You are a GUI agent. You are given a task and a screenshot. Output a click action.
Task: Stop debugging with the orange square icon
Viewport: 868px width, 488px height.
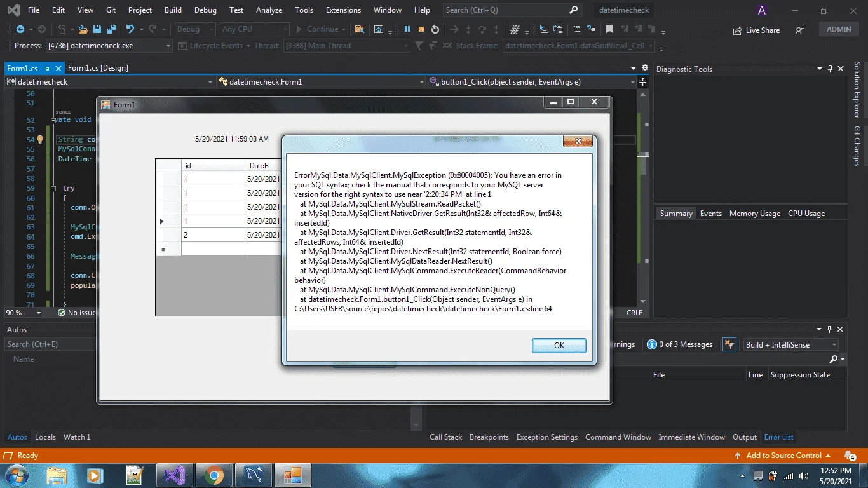(421, 29)
